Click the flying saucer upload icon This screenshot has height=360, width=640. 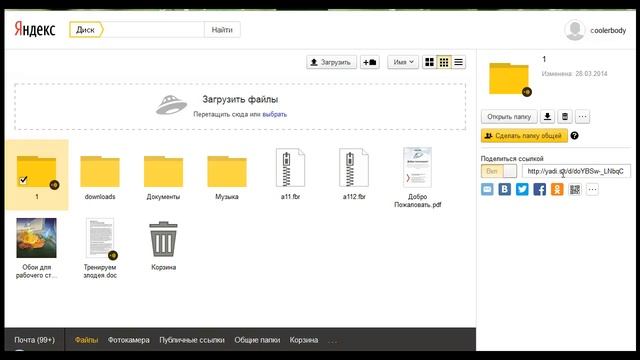171,105
